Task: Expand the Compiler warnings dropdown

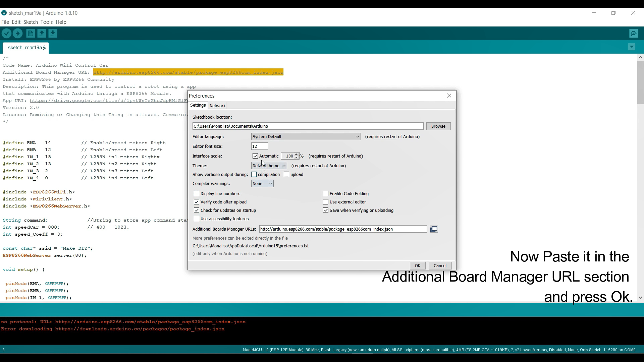Action: click(x=262, y=184)
